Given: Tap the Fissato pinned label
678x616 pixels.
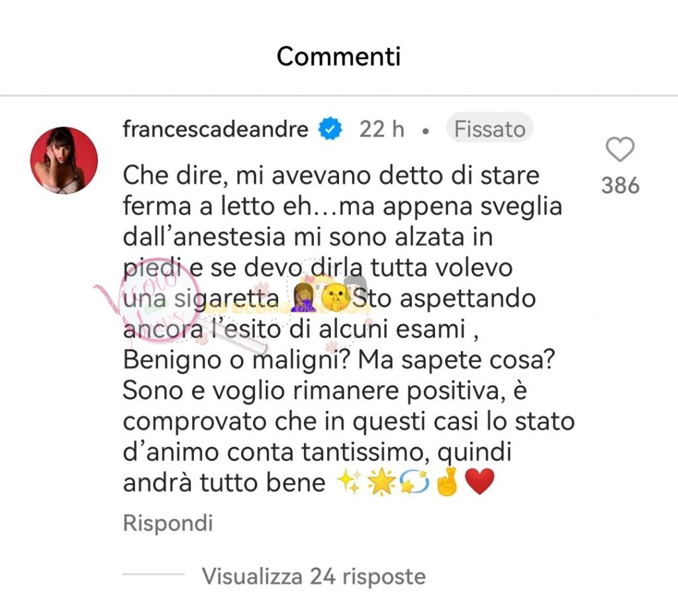Looking at the screenshot, I should (490, 129).
